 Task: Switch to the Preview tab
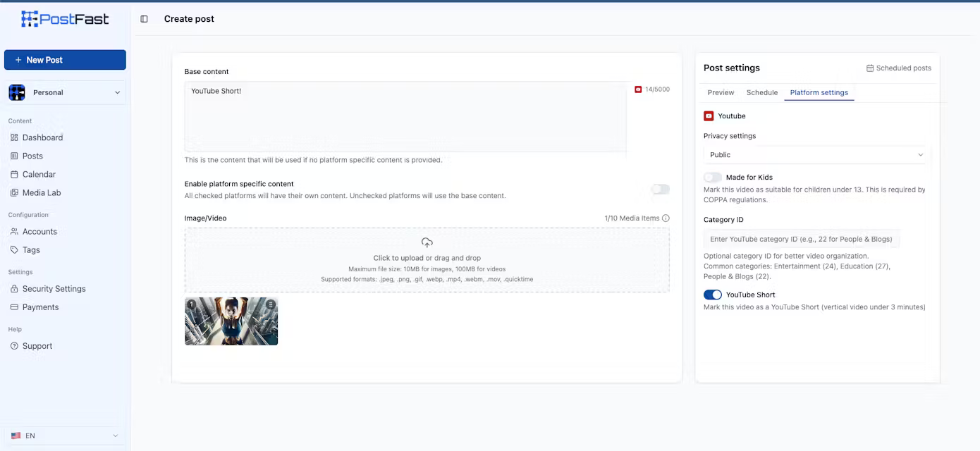(721, 92)
